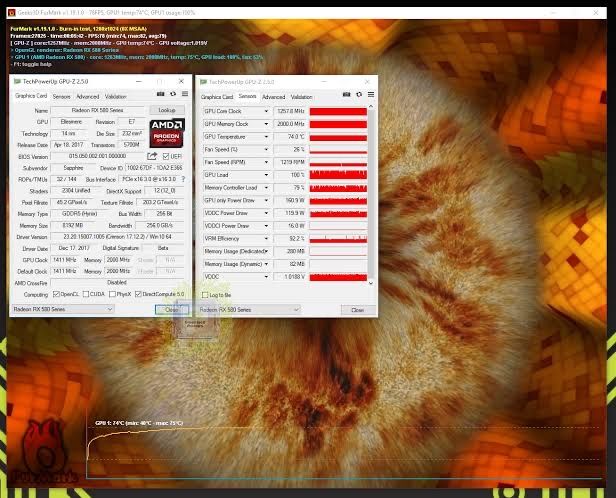This screenshot has width=616, height=498.
Task: Toggle the CUDA checkbox
Action: pyautogui.click(x=86, y=294)
